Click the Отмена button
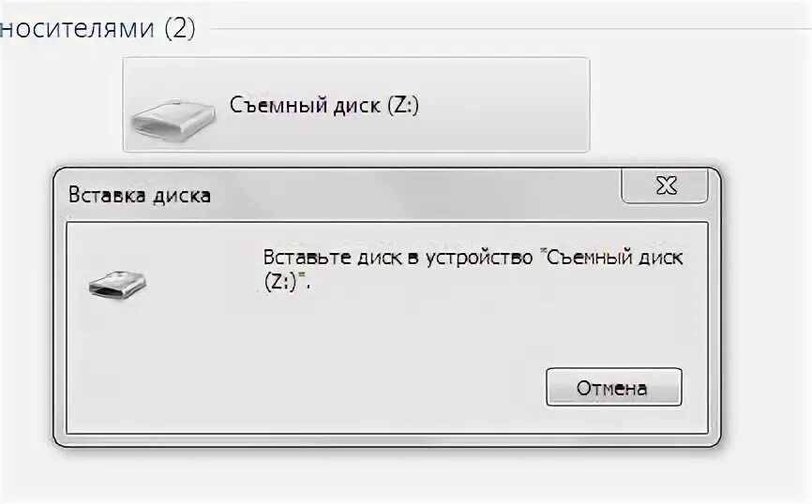 tap(613, 387)
